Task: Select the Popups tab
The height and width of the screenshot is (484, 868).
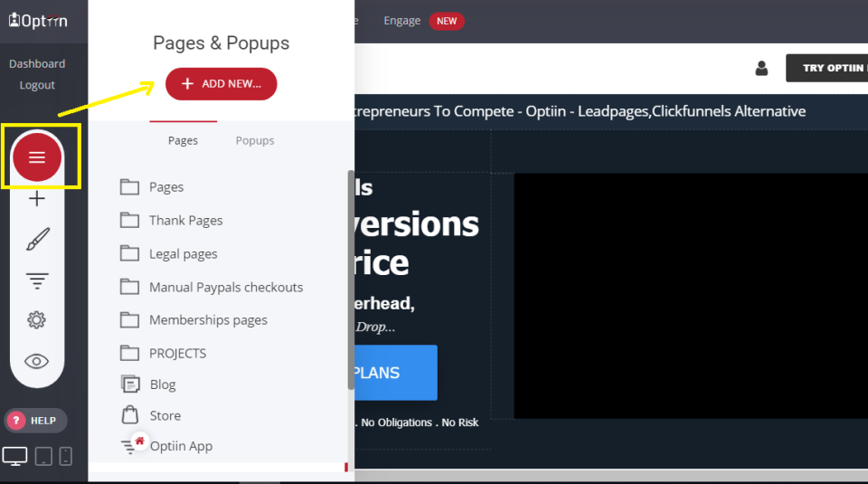Action: (x=255, y=140)
